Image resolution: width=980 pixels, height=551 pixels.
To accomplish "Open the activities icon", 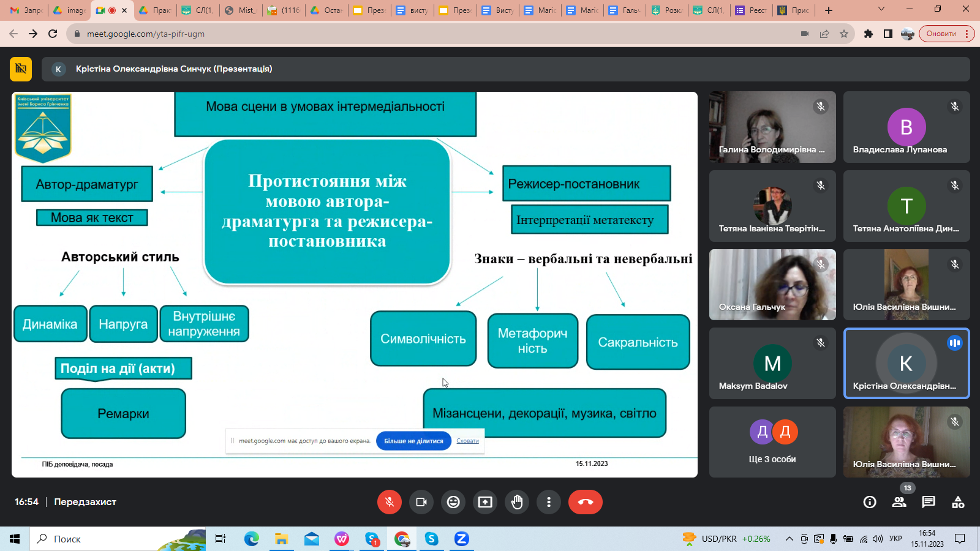I will tap(958, 502).
